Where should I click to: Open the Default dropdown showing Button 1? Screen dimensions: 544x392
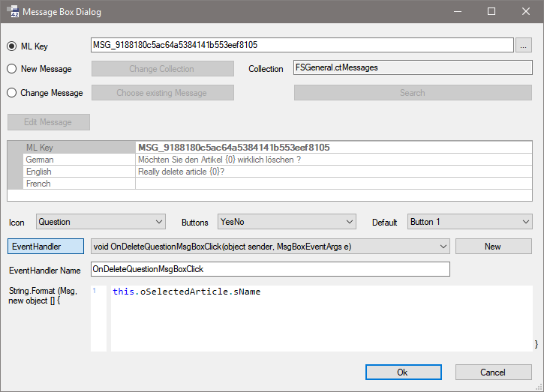point(470,221)
